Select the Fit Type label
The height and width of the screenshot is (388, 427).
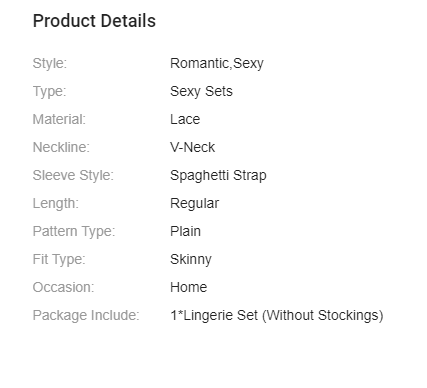pyautogui.click(x=59, y=259)
